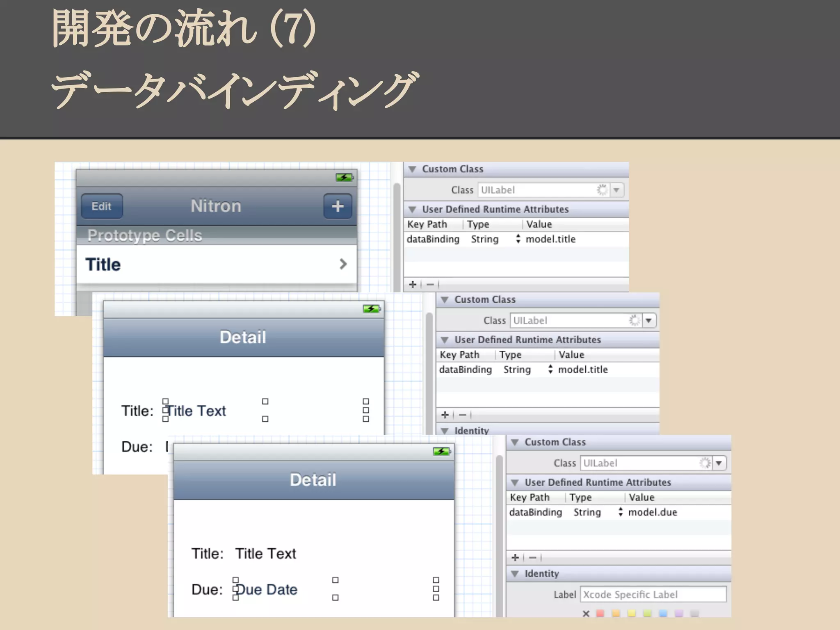
Task: Collapse the Identity section triangle
Action: [x=515, y=573]
